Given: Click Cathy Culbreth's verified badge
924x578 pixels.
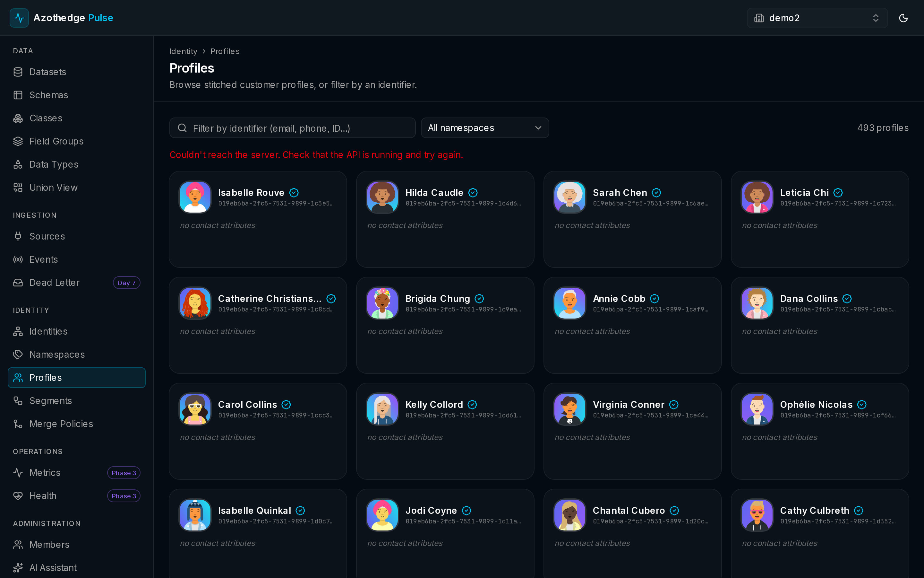Looking at the screenshot, I should pos(858,510).
